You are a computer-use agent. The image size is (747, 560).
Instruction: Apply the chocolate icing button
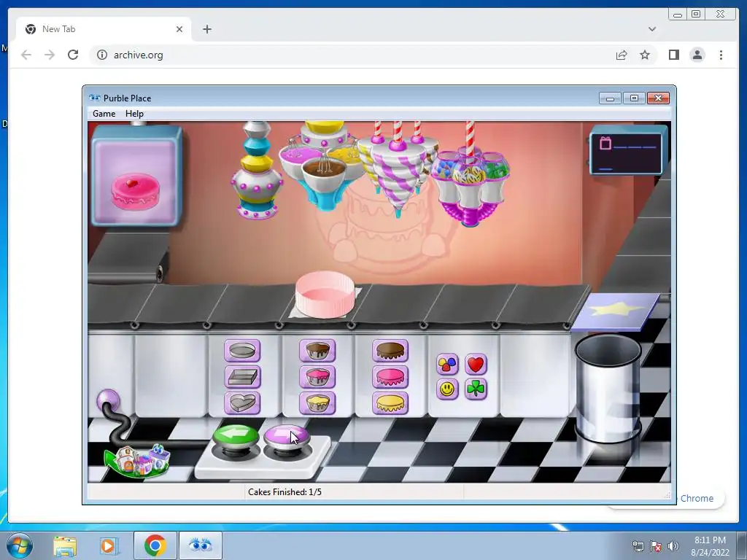pos(390,351)
